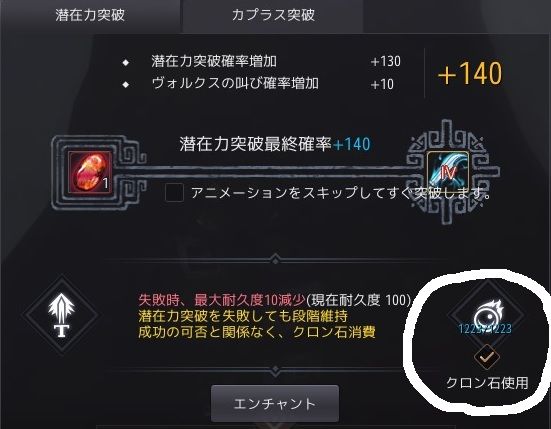Click the 潜在力突破を失敗しても段階維持 yellow text
551x429 pixels.
pyautogui.click(x=243, y=316)
